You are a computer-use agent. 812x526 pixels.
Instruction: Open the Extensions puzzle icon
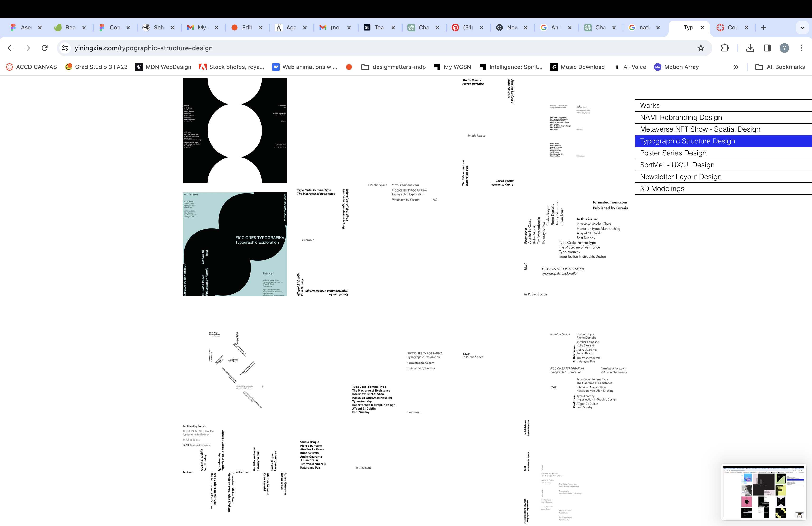click(725, 48)
